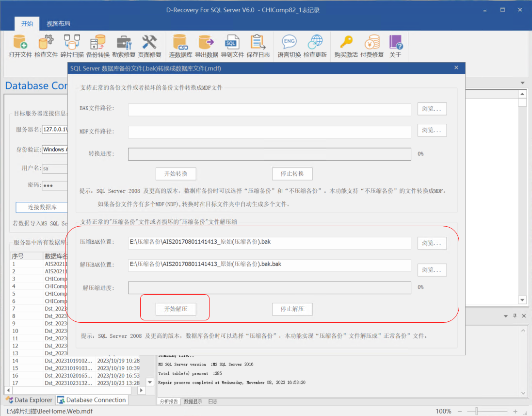The width and height of the screenshot is (532, 416).
Task: Click the MDF文件路径 input field
Action: tap(269, 131)
